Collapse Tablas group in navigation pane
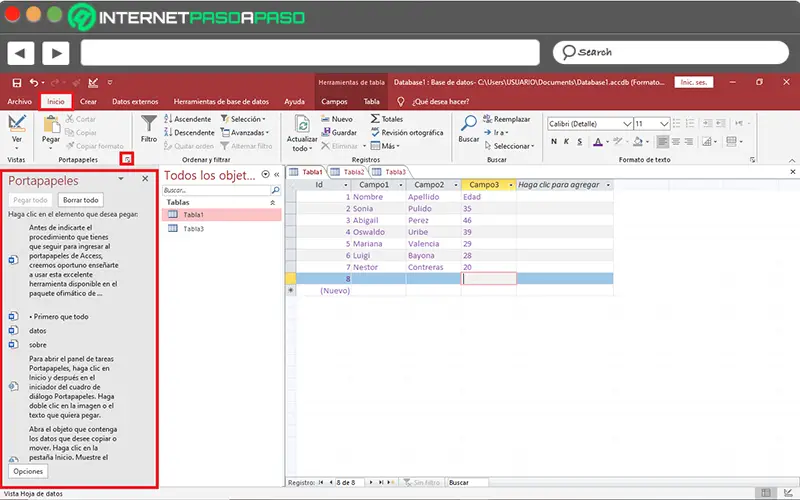The height and width of the screenshot is (500, 800). [x=272, y=203]
